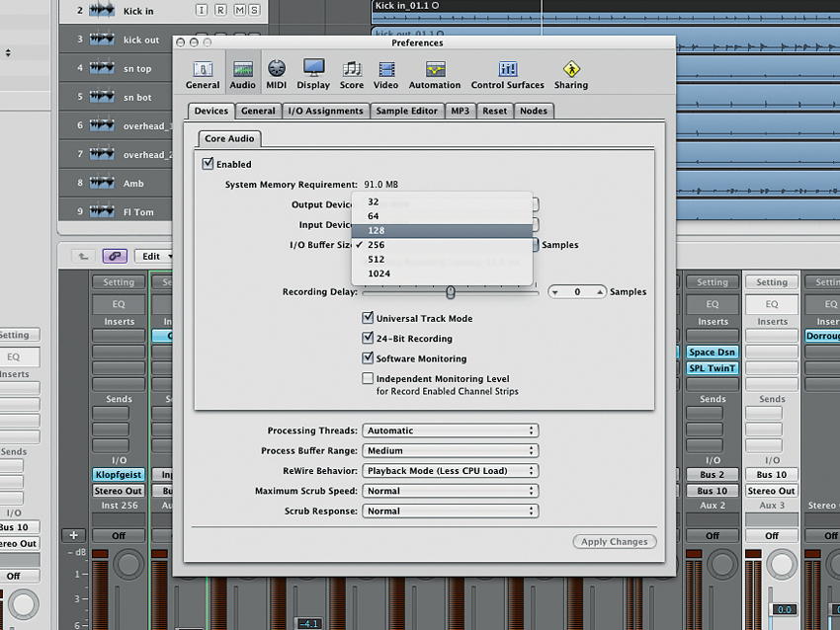Choose 1024 buffer size option

coord(442,274)
